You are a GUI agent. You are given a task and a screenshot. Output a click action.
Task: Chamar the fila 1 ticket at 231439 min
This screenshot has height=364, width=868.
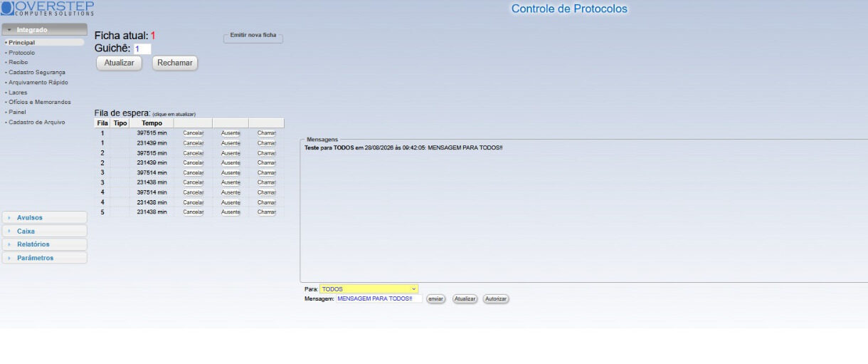tap(266, 143)
